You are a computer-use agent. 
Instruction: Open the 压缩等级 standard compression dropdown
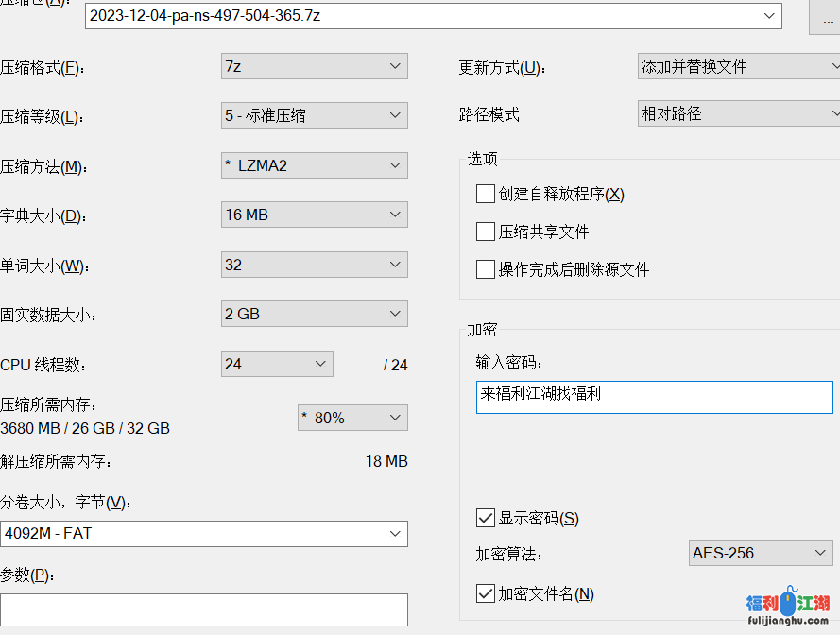point(314,115)
